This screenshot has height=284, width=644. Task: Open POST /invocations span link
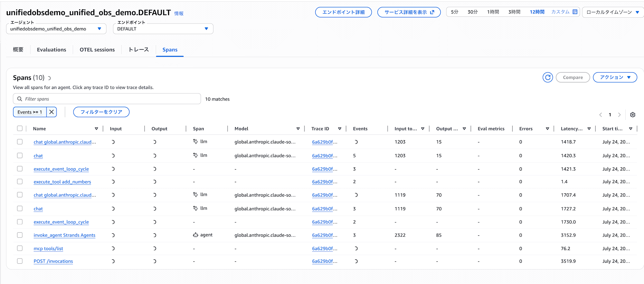pos(53,261)
